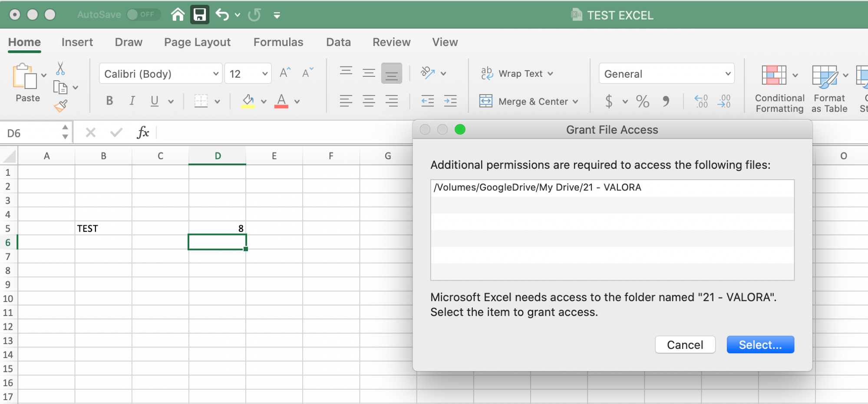
Task: Open the Page Layout tab
Action: pos(197,42)
